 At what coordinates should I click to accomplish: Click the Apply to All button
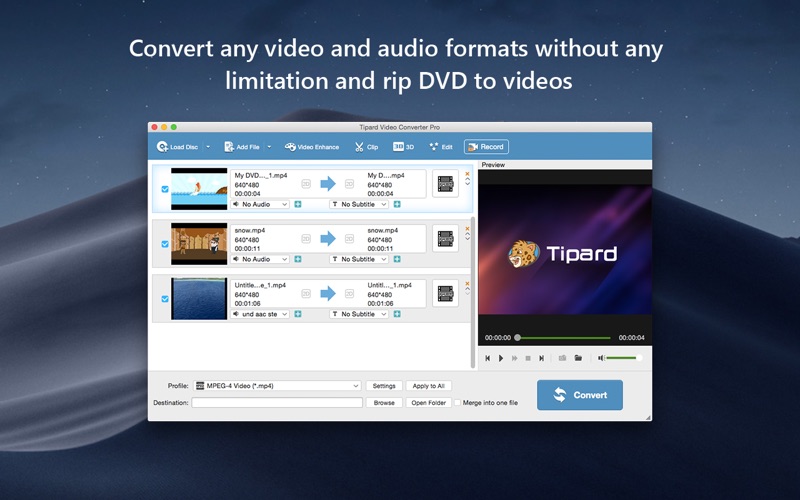pyautogui.click(x=429, y=386)
